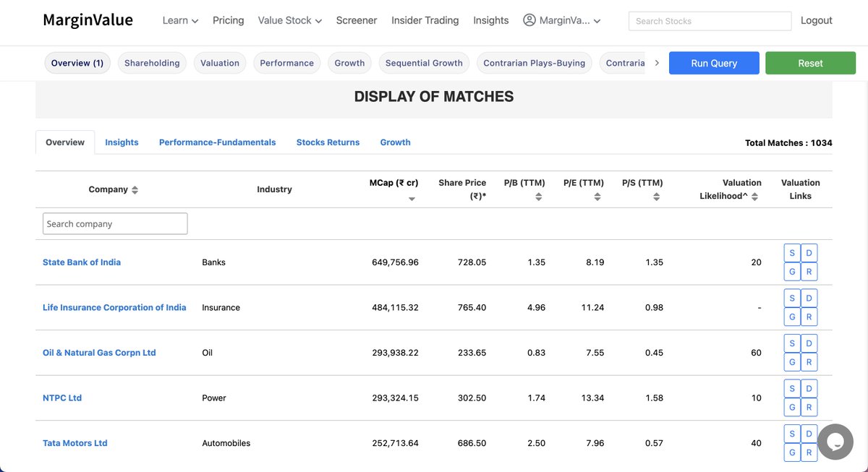Switch to the Stocks Returns tab

click(x=328, y=142)
